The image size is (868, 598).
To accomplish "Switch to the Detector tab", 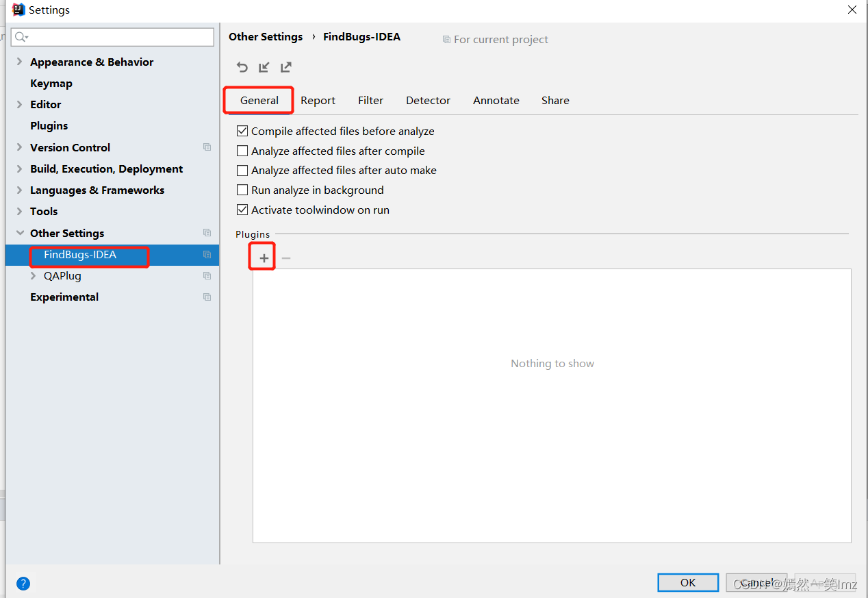I will pos(428,100).
